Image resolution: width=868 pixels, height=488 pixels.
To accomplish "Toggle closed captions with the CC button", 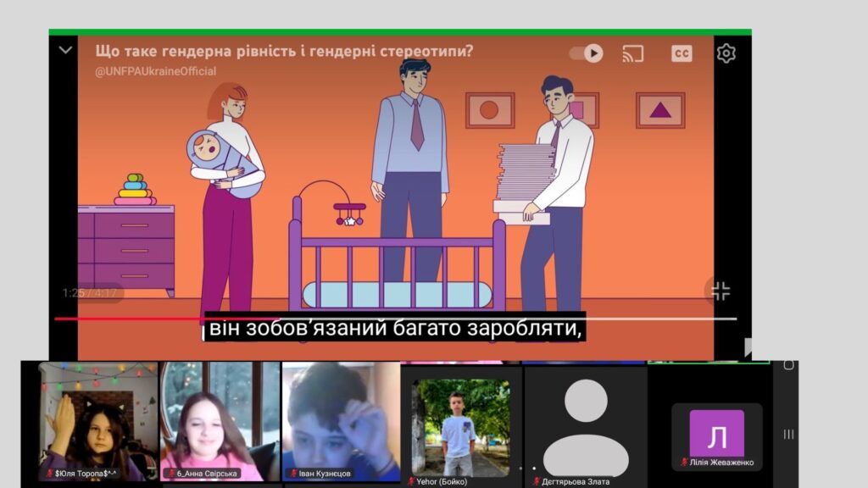I will (682, 53).
